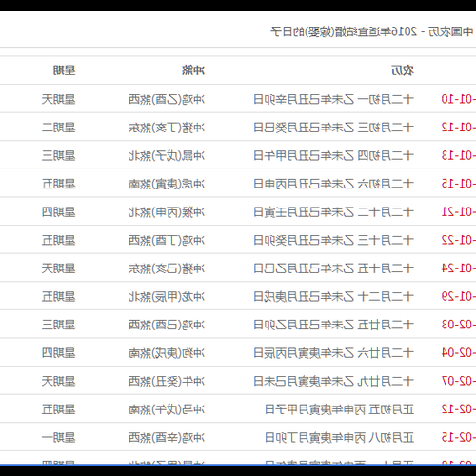Select lunar date 十二月十三 癸卯日 cell
Viewport: 476px width, 476px height.
pyautogui.click(x=333, y=240)
